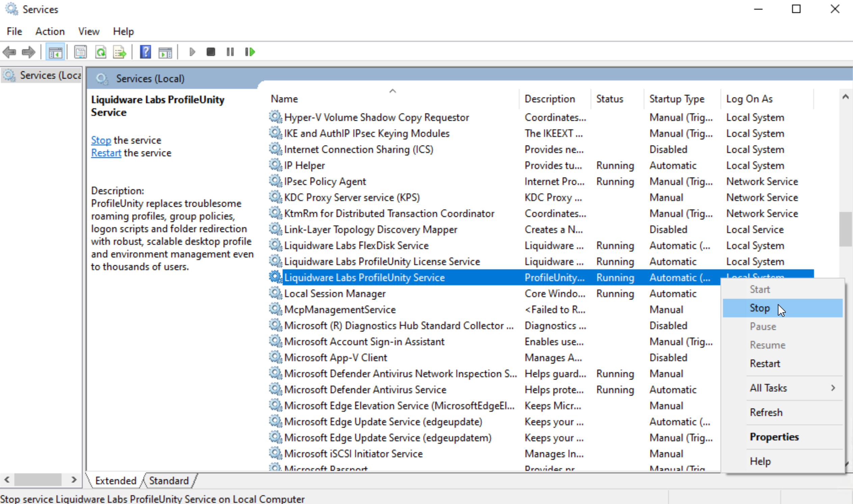Click gear icon of Liquidware Labs FlexDisk Service
853x504 pixels.
pos(275,245)
